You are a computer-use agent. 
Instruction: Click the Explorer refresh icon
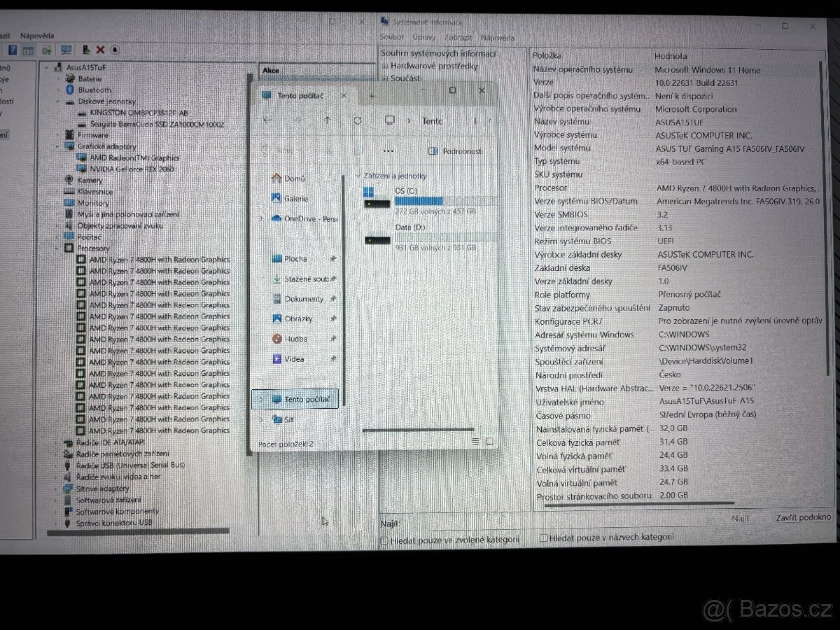pyautogui.click(x=358, y=120)
